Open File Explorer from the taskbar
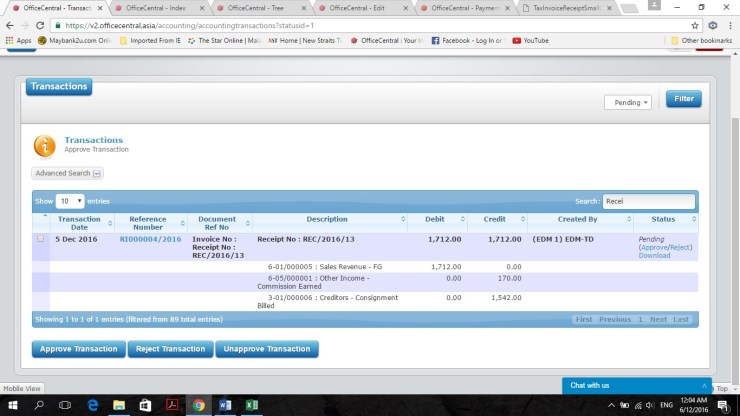 [119, 405]
